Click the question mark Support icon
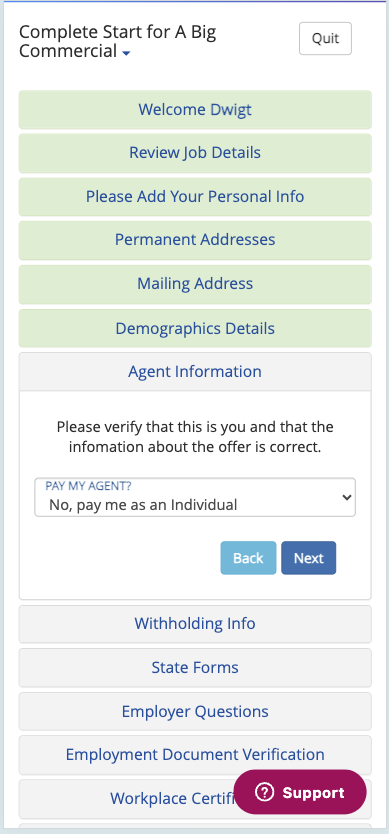 tap(264, 793)
